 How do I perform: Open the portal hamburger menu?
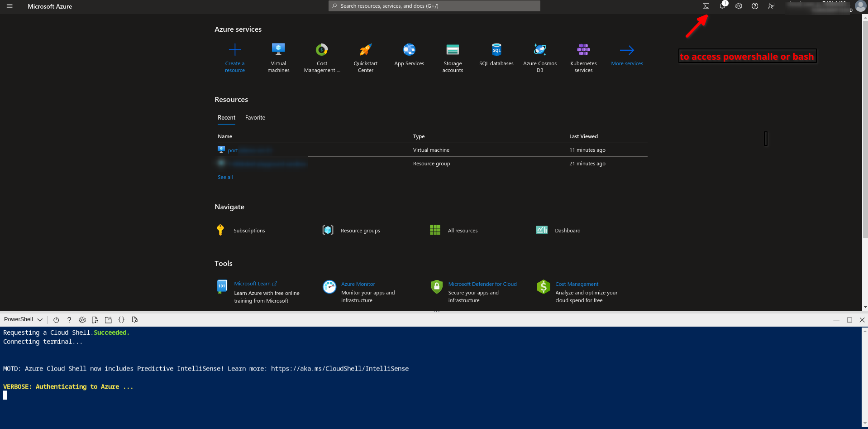10,6
